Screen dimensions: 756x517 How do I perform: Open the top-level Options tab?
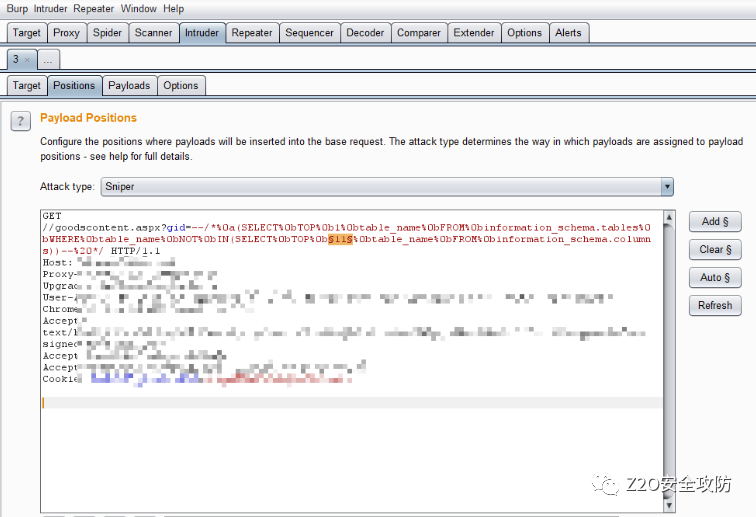click(525, 33)
